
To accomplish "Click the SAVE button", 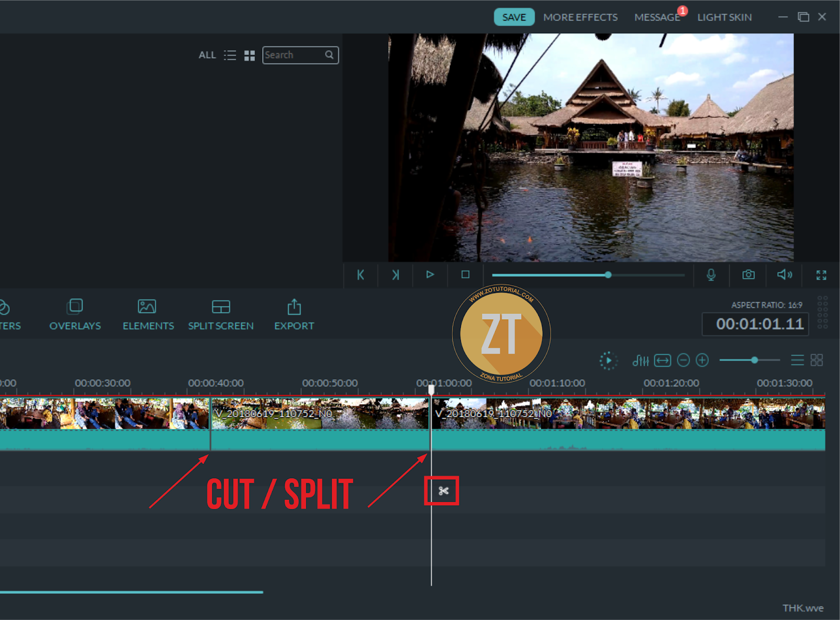I will pyautogui.click(x=513, y=17).
